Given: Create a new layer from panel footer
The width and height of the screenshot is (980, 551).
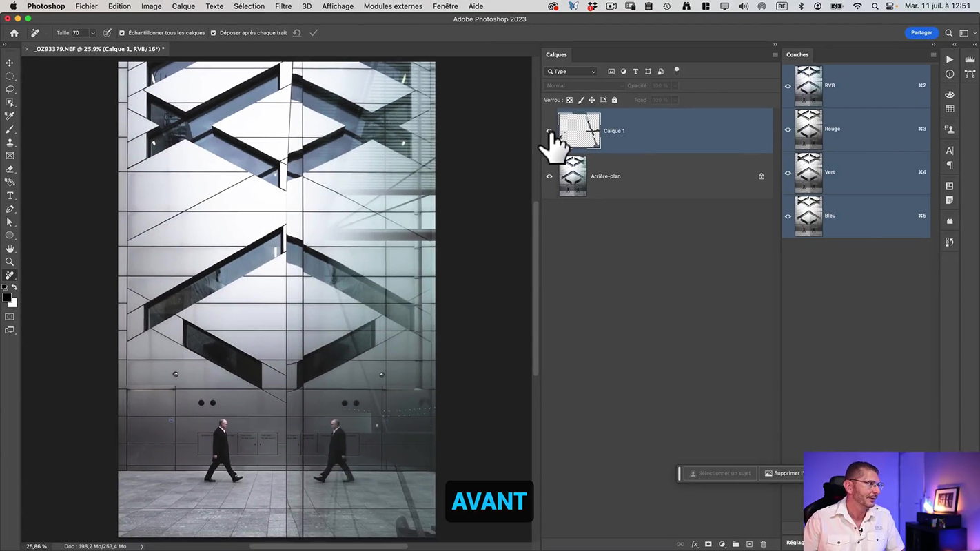Looking at the screenshot, I should click(749, 544).
